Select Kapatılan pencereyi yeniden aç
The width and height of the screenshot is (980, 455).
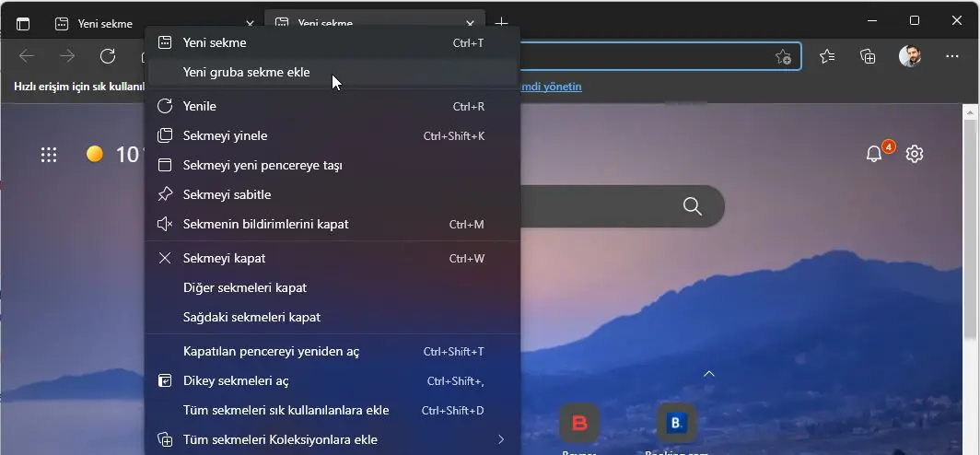coord(332,351)
